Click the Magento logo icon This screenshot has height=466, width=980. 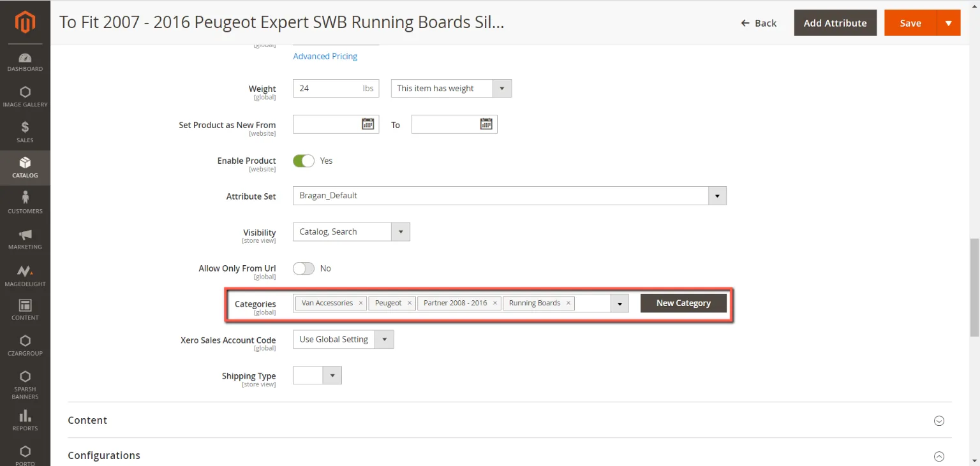[25, 22]
